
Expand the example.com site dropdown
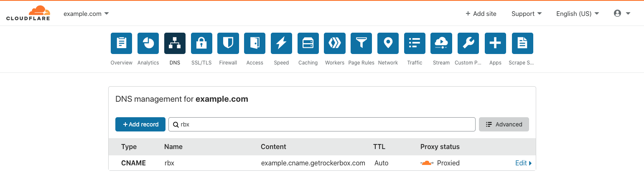86,14
